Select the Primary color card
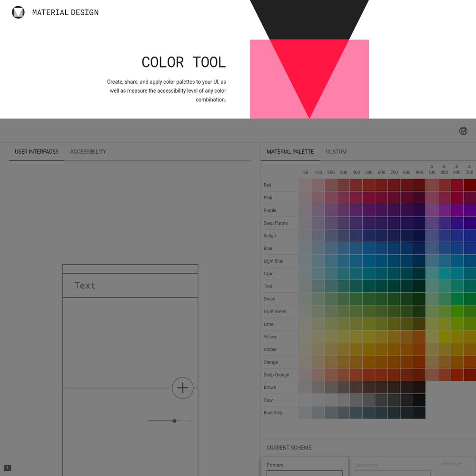Viewport: 476px width, 476px height. 305,466
